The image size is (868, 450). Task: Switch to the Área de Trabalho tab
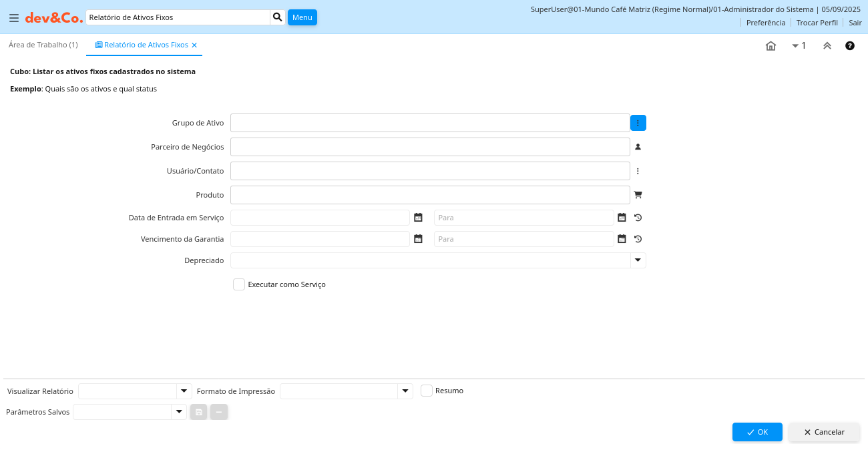point(43,45)
